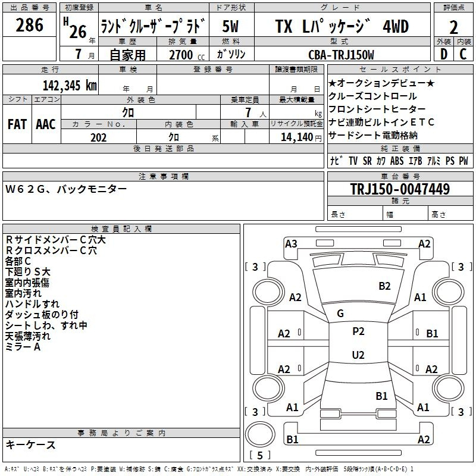Select the エアB airbag entry
Screen dimensions: 476x476
(x=415, y=161)
